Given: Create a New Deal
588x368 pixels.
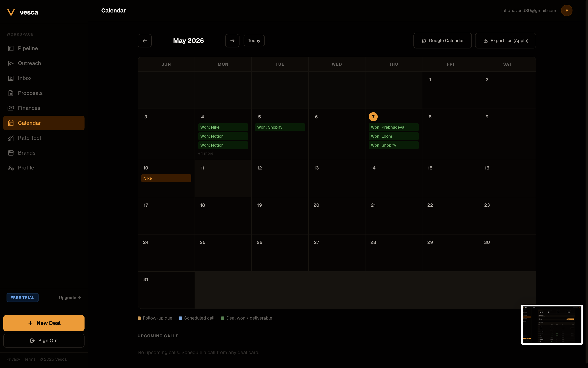Looking at the screenshot, I should pos(44,323).
